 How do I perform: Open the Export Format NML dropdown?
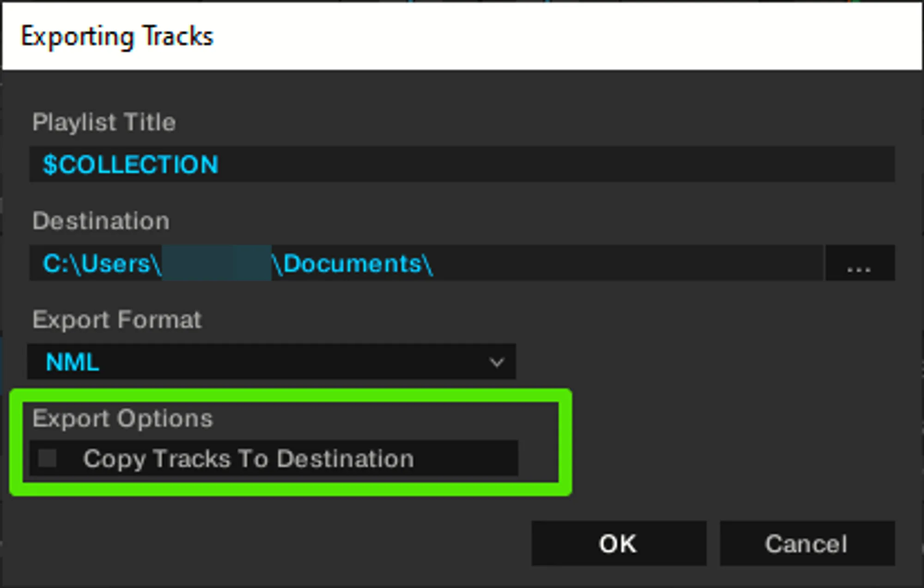272,362
